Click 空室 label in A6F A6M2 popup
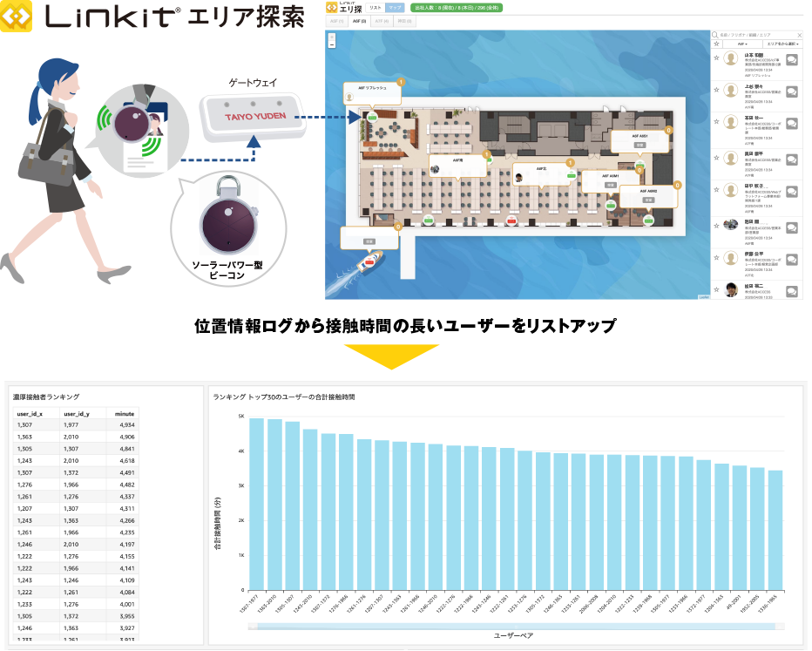The image size is (812, 651). pos(648,200)
